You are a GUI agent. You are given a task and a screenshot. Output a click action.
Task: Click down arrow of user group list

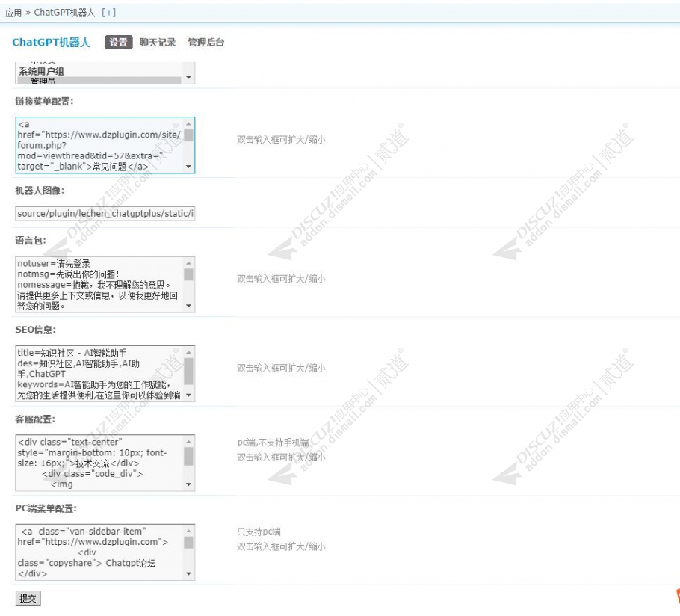(x=188, y=77)
